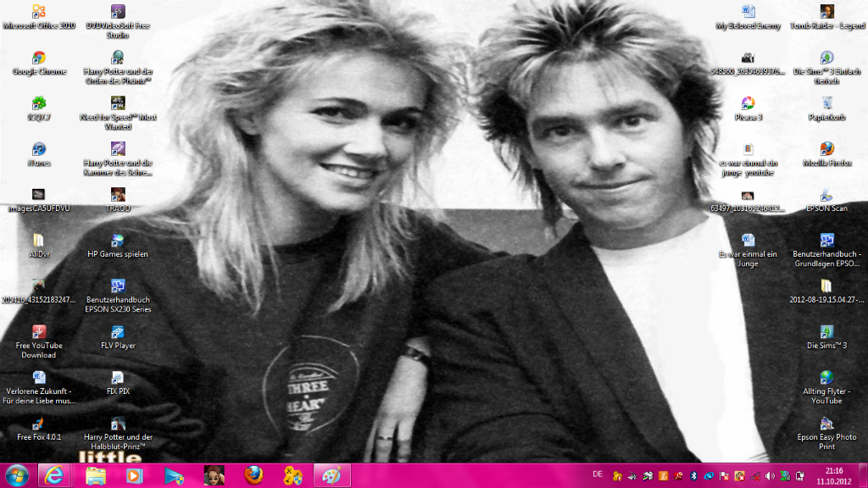Open the Papierkorb recycle bin

point(826,104)
